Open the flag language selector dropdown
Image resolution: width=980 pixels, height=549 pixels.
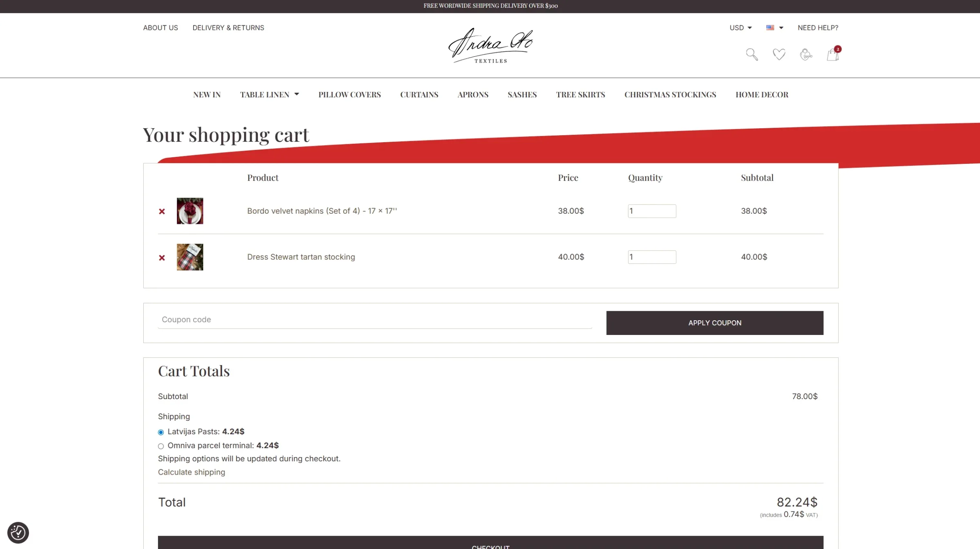[x=775, y=28]
